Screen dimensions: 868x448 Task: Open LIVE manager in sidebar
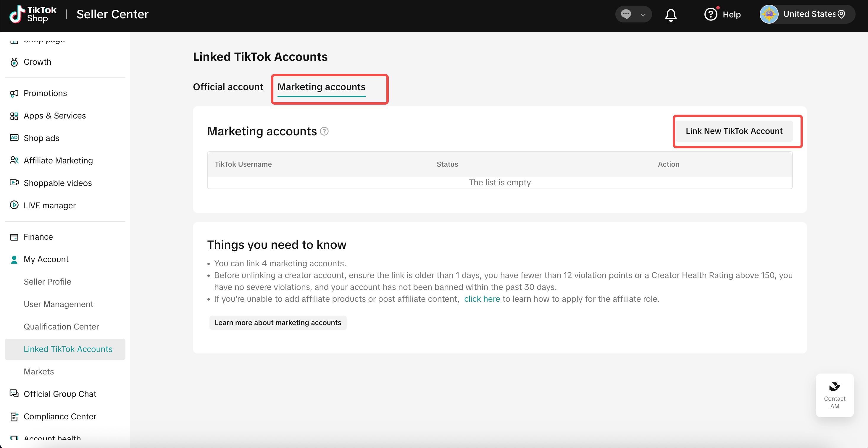click(x=49, y=205)
